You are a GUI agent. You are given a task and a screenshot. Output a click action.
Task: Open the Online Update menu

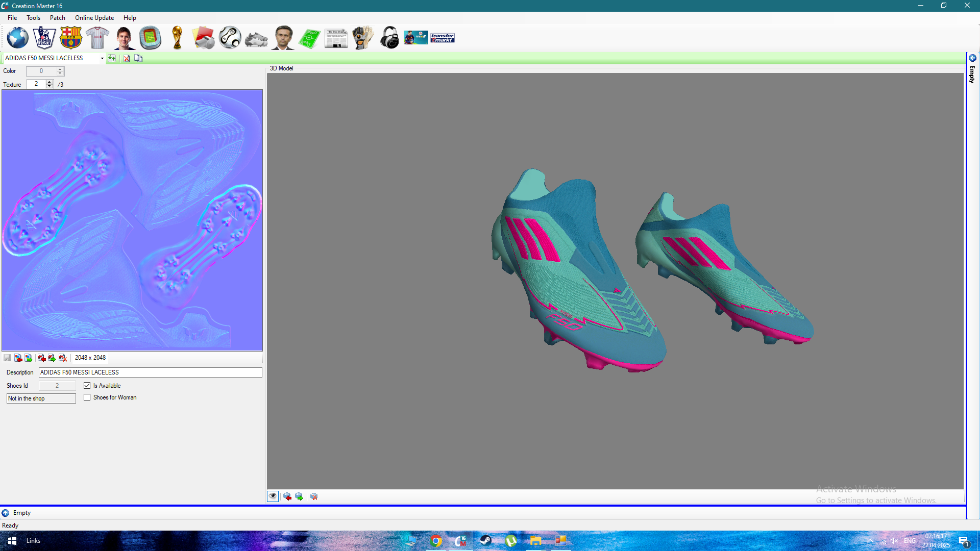pyautogui.click(x=94, y=18)
